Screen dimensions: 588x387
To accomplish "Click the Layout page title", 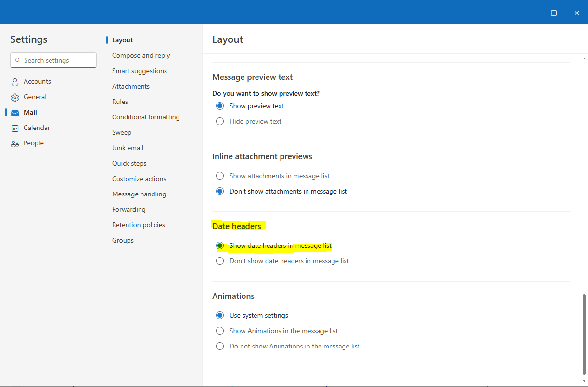I will click(228, 39).
